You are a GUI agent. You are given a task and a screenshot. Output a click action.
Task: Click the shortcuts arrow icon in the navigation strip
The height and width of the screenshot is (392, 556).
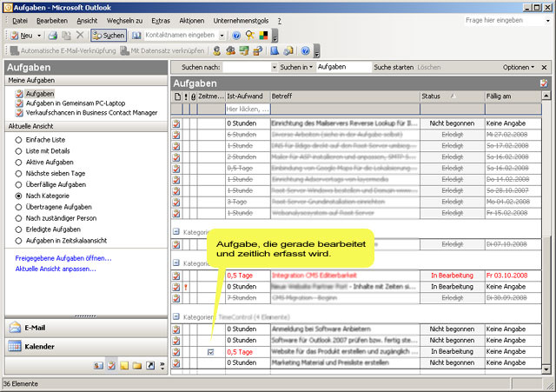[x=149, y=367]
